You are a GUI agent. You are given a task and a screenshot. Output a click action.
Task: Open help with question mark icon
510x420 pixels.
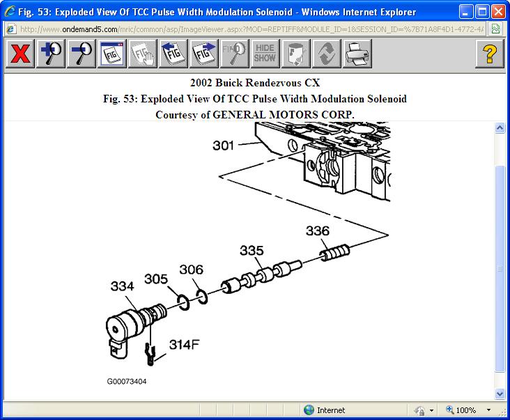click(490, 54)
